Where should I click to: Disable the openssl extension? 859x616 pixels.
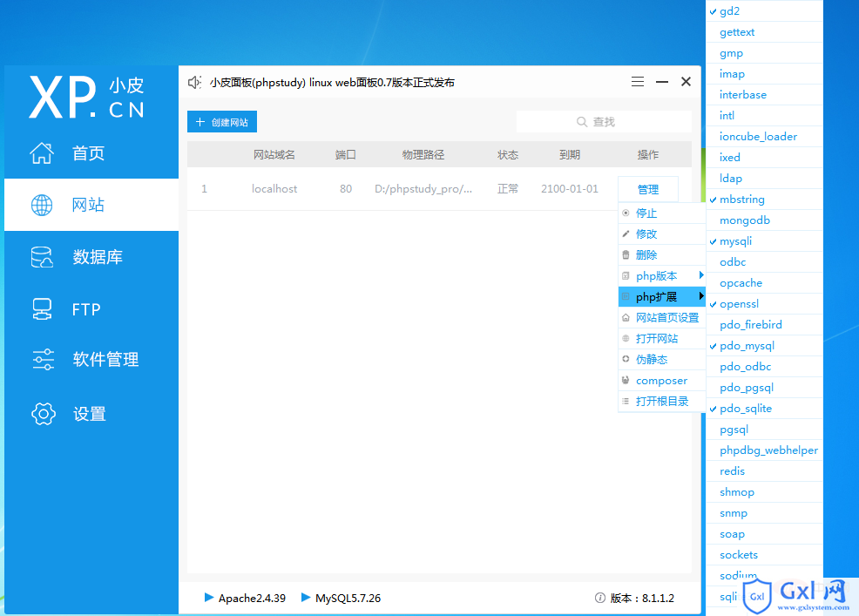[x=765, y=303]
